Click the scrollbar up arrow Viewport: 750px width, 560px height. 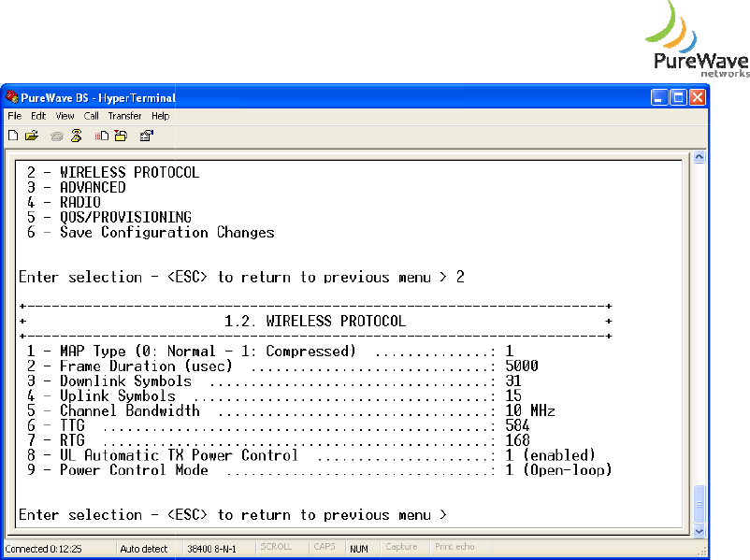[699, 157]
